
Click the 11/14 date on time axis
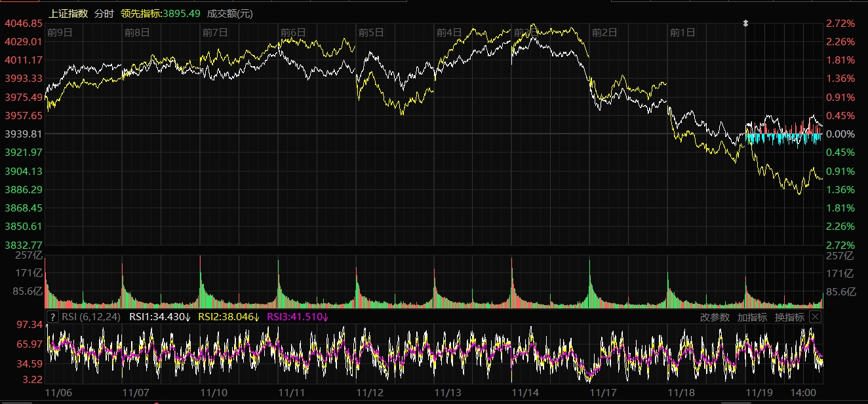tap(524, 393)
